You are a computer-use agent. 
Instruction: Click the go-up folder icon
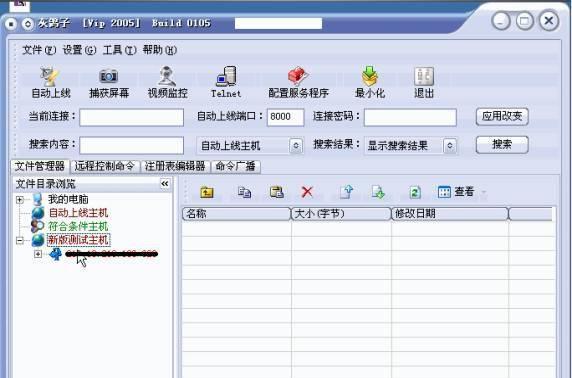[x=207, y=192]
